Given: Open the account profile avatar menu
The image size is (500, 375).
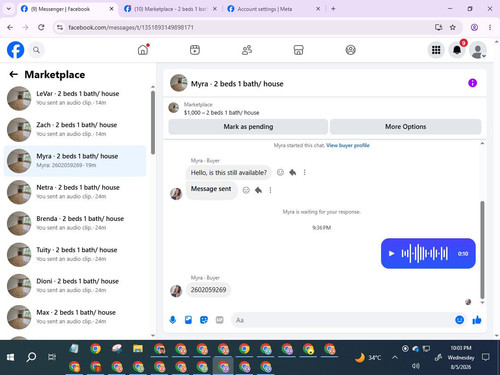Looking at the screenshot, I should 478,50.
